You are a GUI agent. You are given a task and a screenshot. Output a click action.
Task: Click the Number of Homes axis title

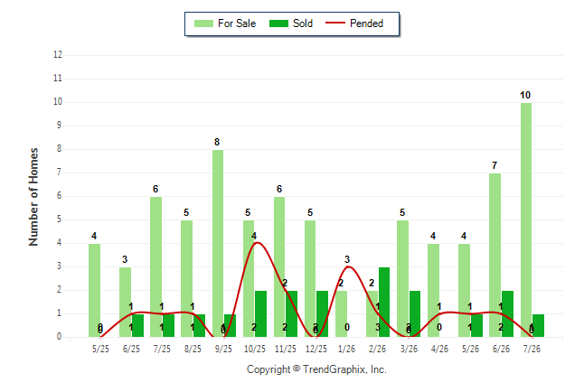tap(33, 197)
